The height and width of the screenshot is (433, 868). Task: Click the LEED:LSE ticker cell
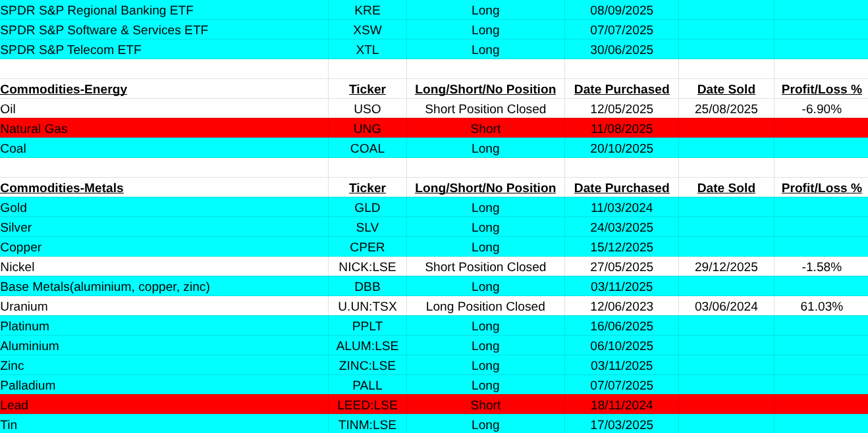367,405
